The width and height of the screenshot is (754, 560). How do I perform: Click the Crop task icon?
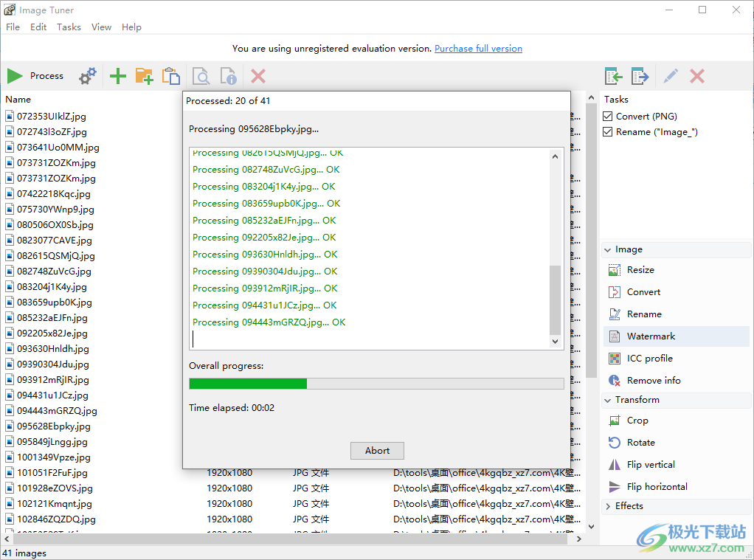tap(615, 421)
